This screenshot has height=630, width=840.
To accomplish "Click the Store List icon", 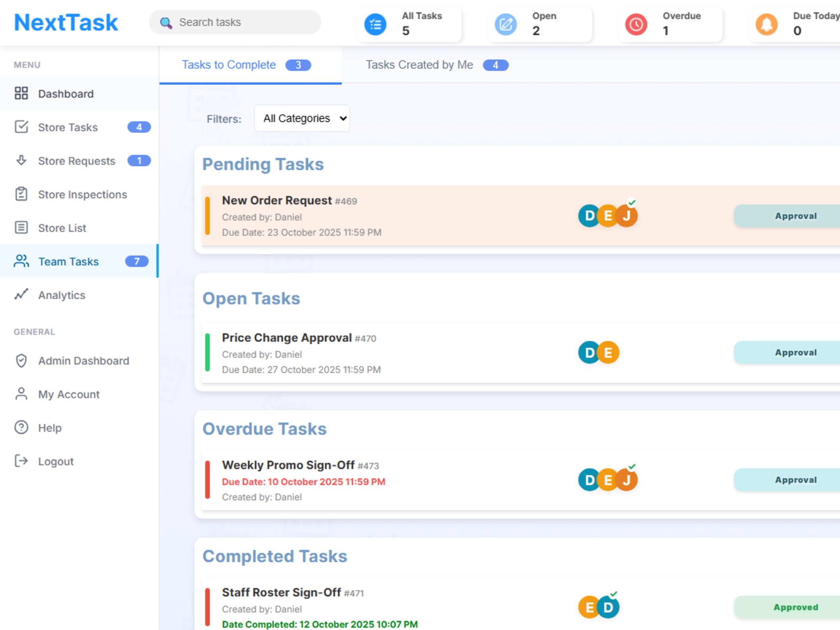I will click(x=21, y=228).
